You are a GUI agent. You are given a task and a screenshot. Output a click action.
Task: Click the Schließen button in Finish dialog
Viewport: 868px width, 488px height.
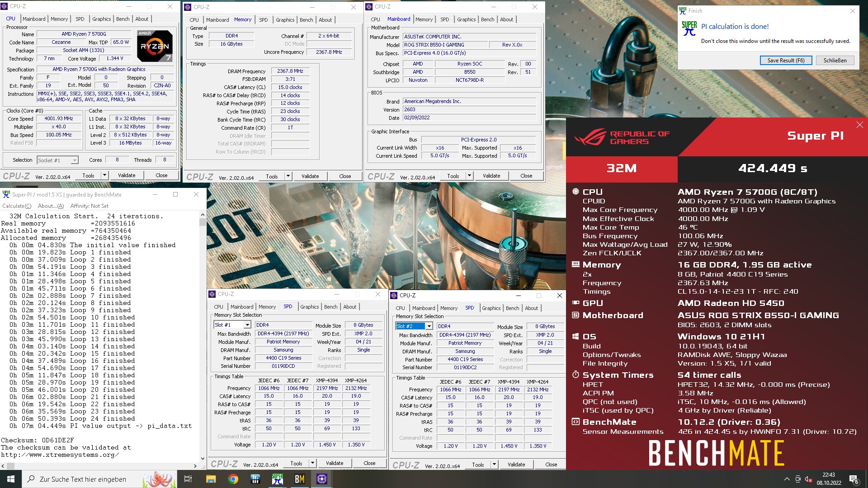tap(835, 61)
